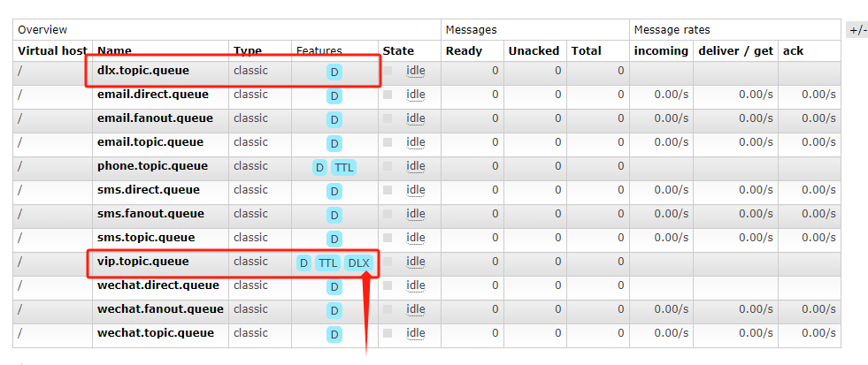Click the DLX badge on vip.topic.queue

click(x=358, y=263)
